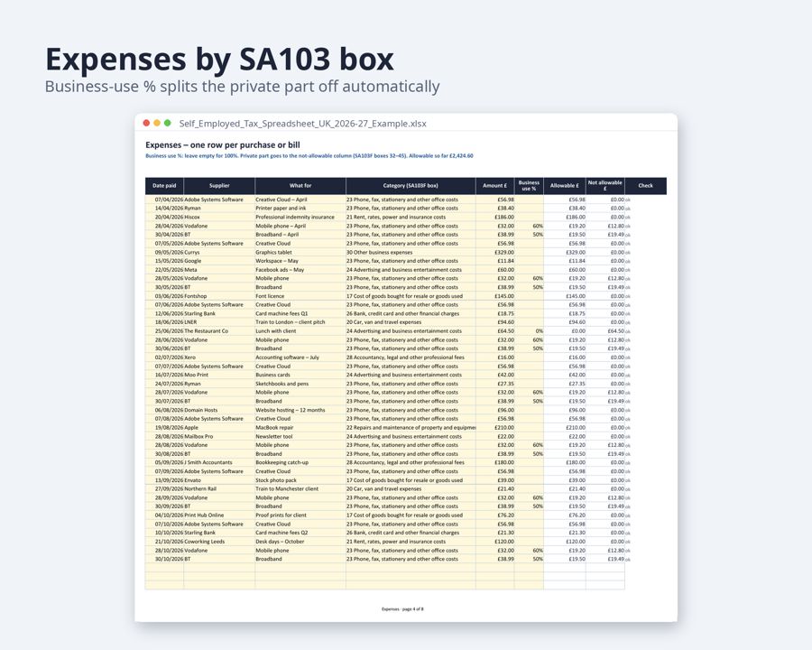Click the 'Professional indemnity insurance' cell
812x650 pixels.
pos(300,218)
